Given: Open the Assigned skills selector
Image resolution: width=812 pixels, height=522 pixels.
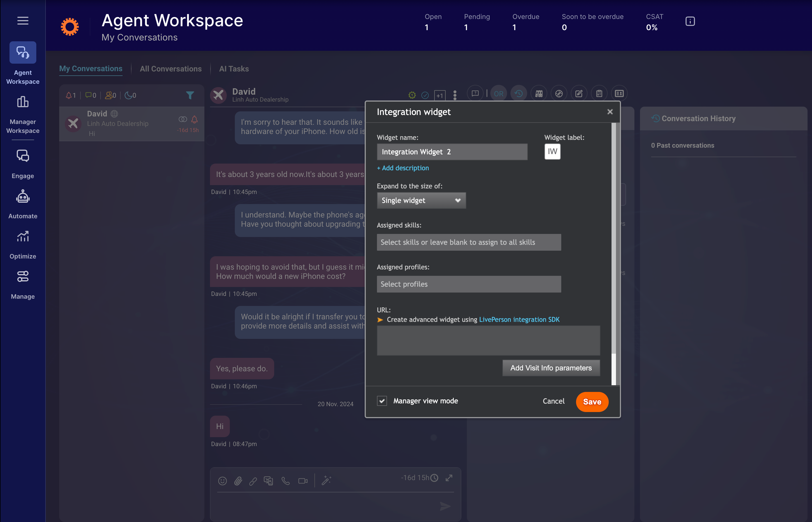Looking at the screenshot, I should click(469, 242).
